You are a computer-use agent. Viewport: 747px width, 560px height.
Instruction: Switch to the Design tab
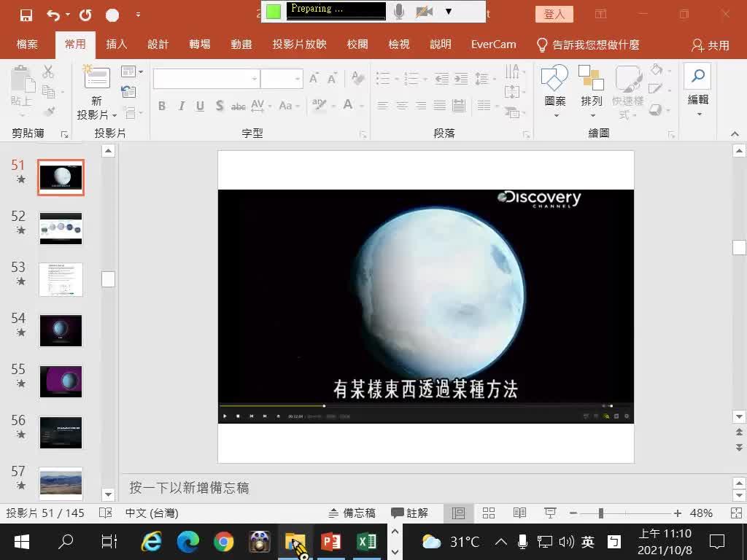point(158,44)
